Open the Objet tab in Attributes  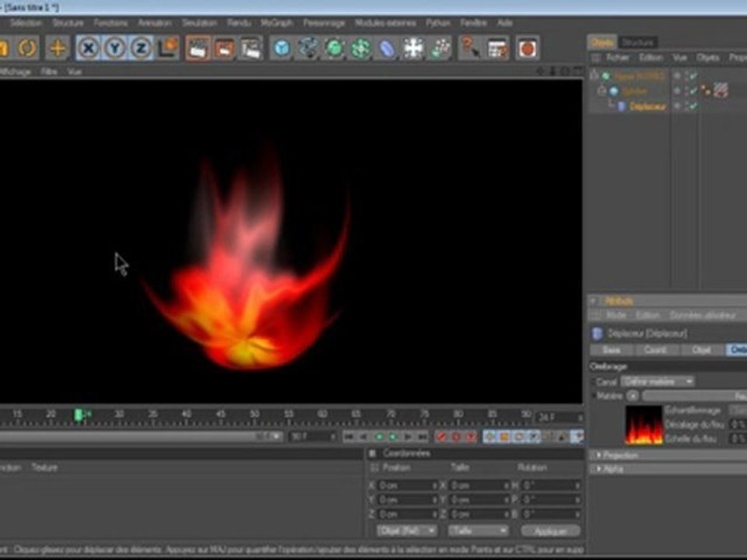(701, 350)
